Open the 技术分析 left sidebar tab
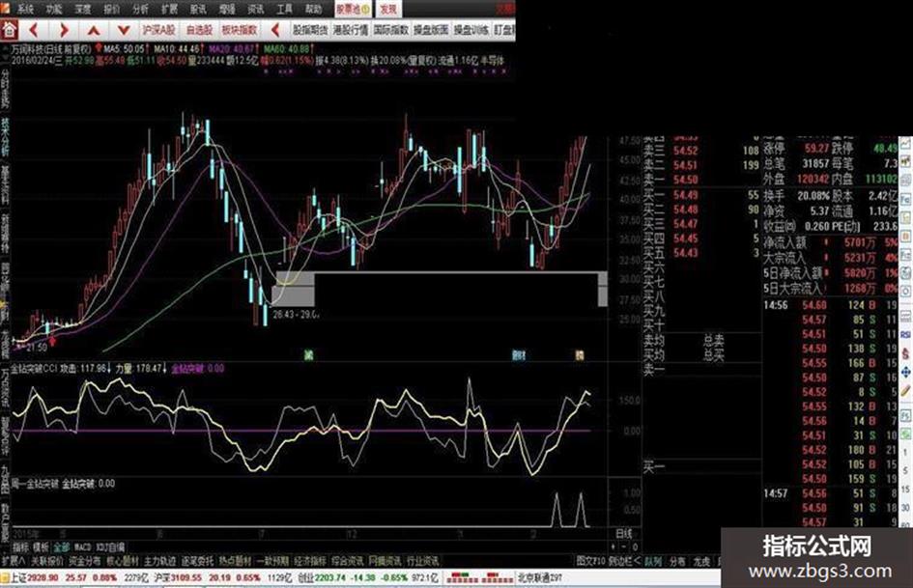The width and height of the screenshot is (913, 588). point(5,136)
